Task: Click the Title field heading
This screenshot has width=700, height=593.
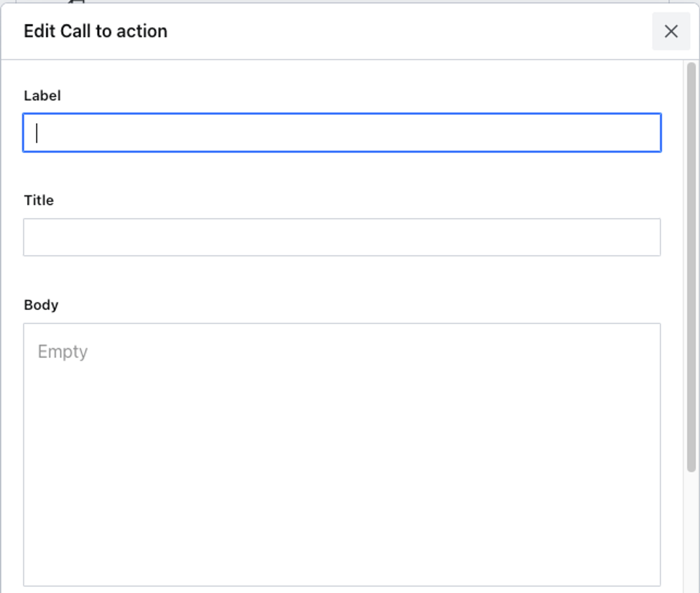Action: click(39, 200)
